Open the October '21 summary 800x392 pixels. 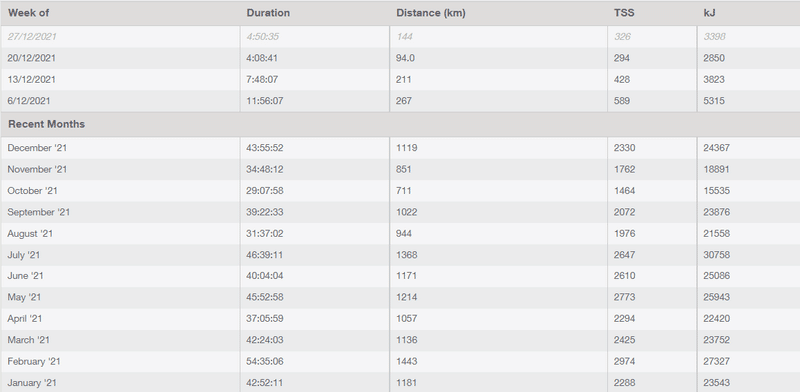point(400,191)
